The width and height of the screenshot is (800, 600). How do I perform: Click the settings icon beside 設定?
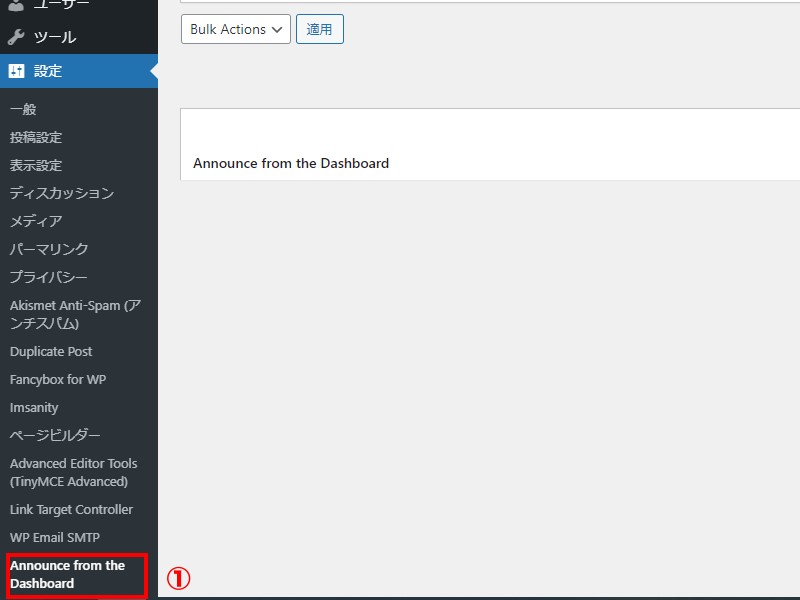pyautogui.click(x=16, y=71)
